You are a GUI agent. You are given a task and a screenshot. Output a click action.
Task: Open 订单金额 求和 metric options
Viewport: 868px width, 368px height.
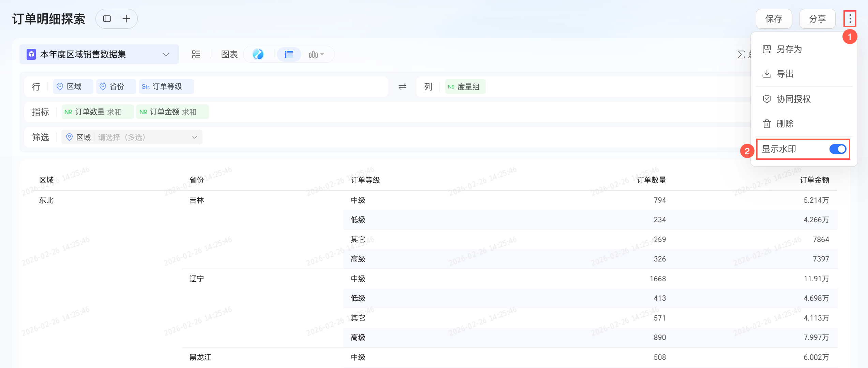[173, 112]
